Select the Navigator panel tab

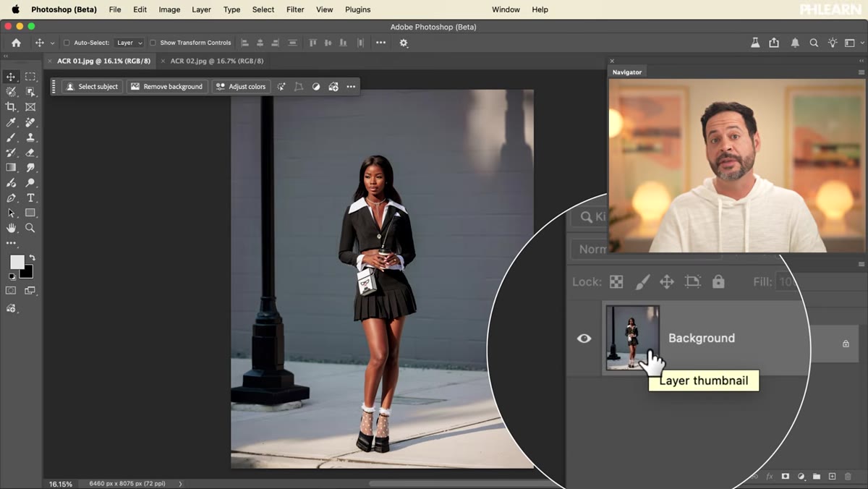point(626,72)
